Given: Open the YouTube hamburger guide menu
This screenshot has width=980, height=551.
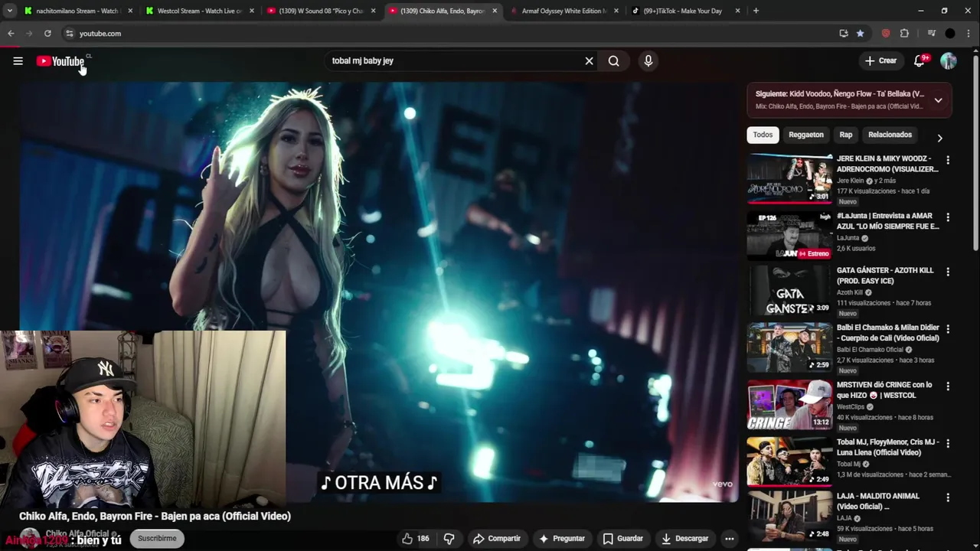Looking at the screenshot, I should point(18,61).
